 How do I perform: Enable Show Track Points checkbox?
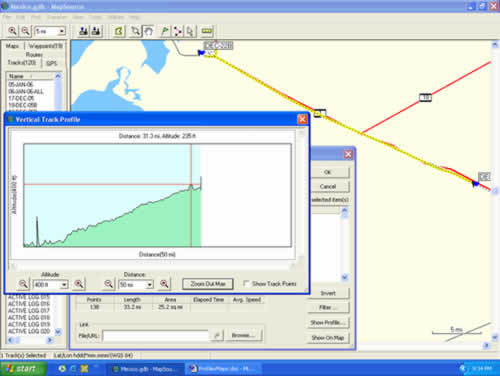tap(246, 284)
